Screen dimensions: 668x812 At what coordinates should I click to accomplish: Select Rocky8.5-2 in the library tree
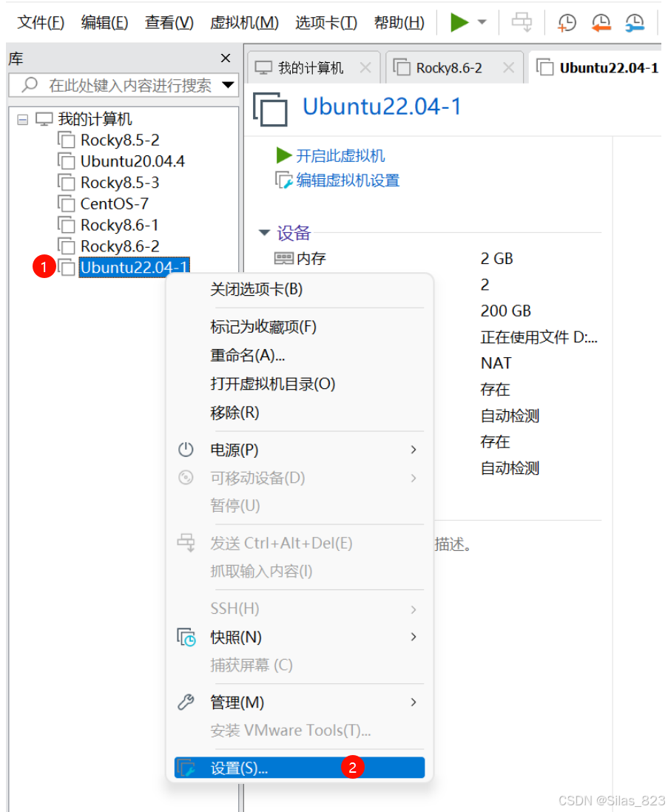[x=120, y=141]
